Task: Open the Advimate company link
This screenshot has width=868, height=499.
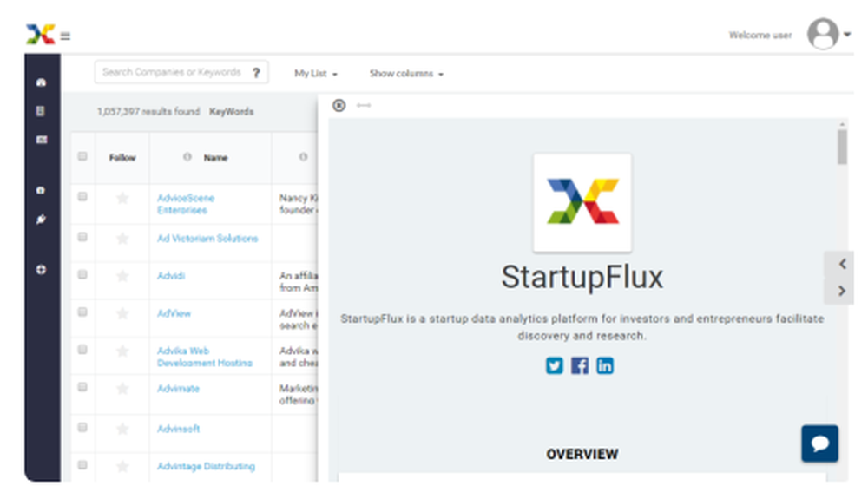Action: (178, 389)
